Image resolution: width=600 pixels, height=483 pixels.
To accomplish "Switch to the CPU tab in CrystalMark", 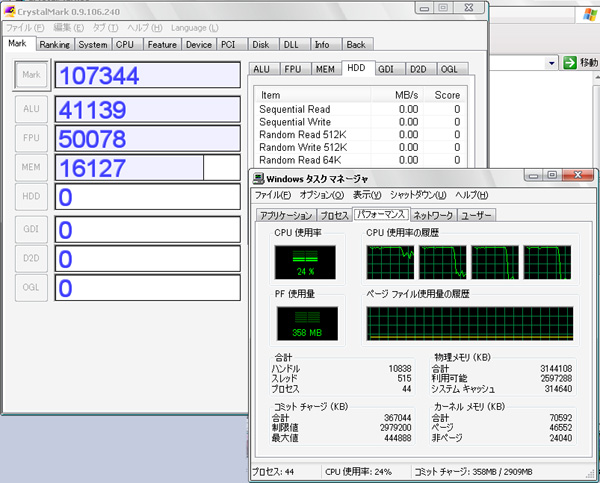I will pyautogui.click(x=125, y=45).
